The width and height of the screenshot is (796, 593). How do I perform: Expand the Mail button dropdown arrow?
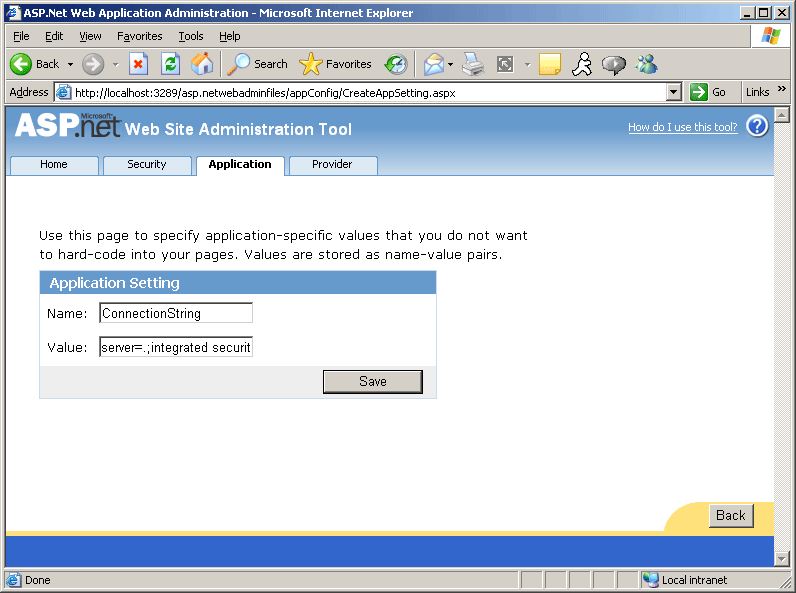coord(451,64)
